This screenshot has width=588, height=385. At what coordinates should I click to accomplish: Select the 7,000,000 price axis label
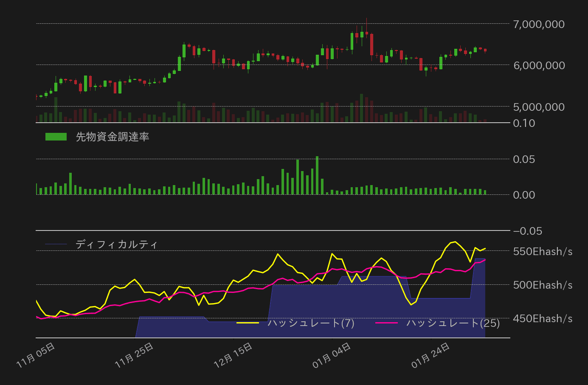click(x=539, y=24)
